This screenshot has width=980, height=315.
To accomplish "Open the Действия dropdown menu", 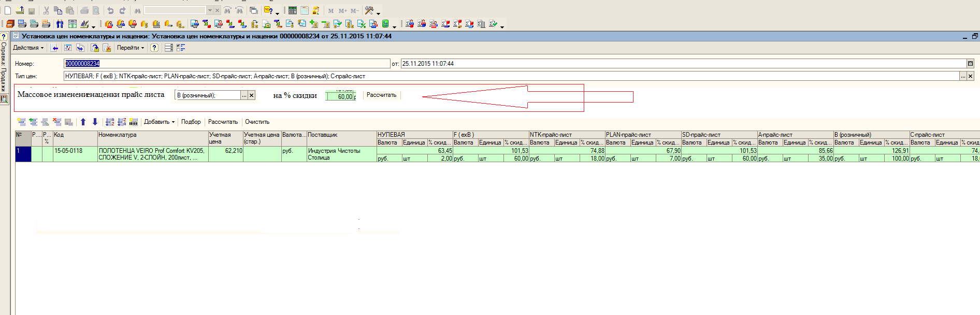I will tap(28, 48).
